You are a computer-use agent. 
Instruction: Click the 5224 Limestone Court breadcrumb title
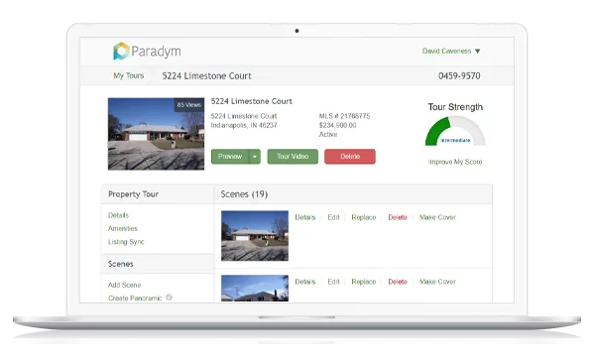(x=207, y=76)
